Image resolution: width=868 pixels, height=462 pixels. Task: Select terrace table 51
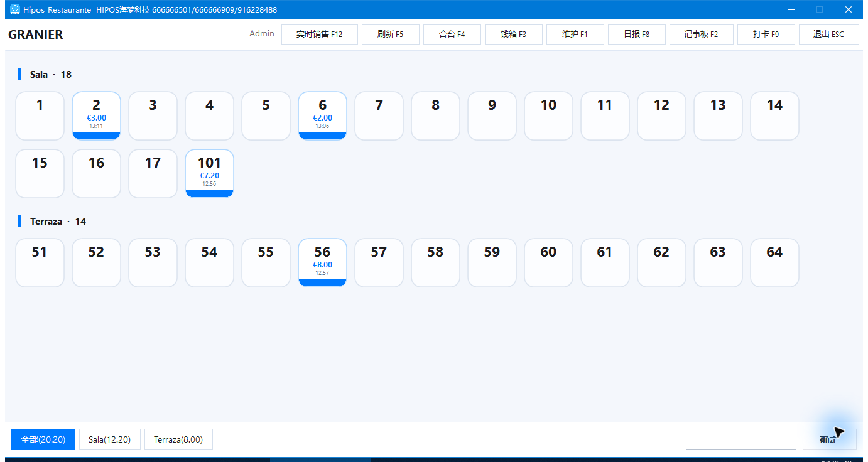point(40,262)
